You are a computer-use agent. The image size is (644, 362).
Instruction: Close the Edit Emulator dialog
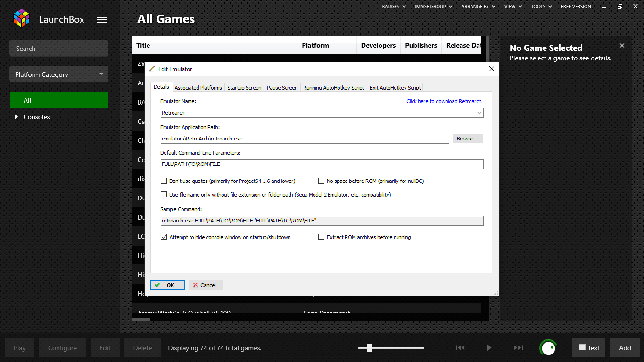pos(492,69)
